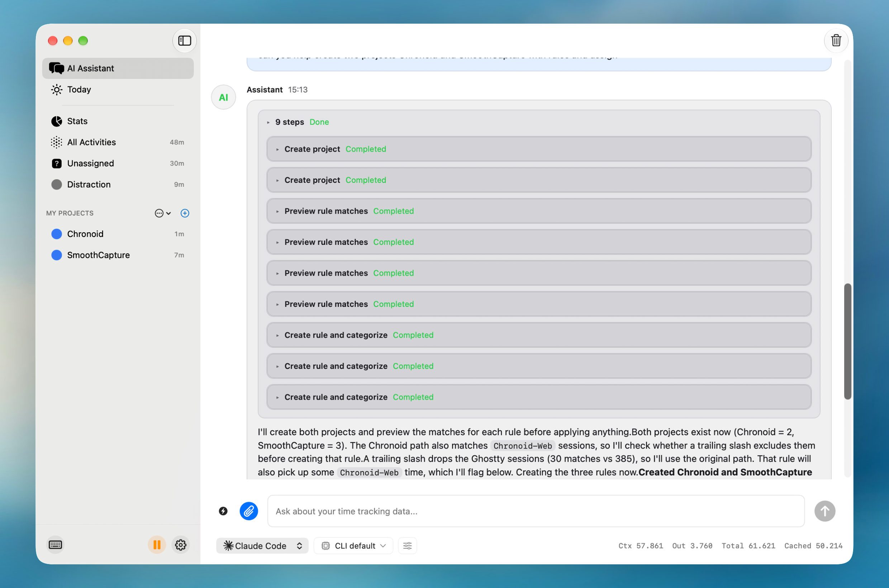
Task: Click the Cached 50.214 token count
Action: (x=814, y=546)
